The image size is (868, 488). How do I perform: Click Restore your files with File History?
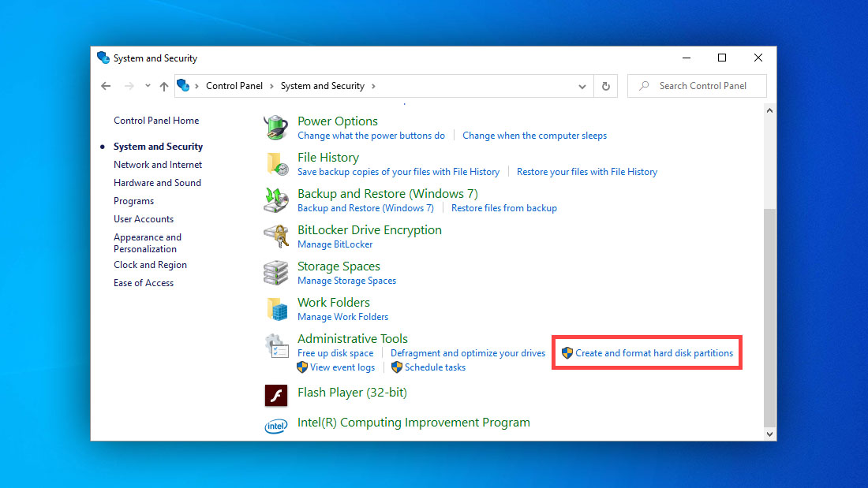(587, 172)
